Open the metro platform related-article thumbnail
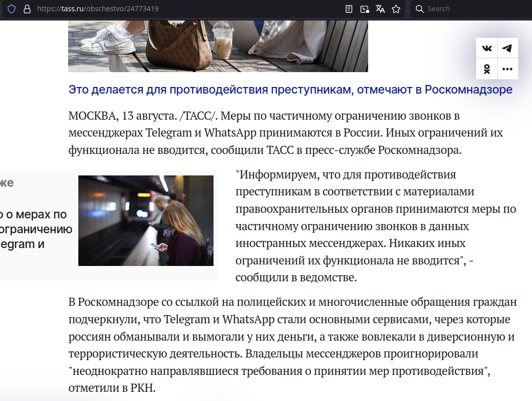 click(146, 220)
